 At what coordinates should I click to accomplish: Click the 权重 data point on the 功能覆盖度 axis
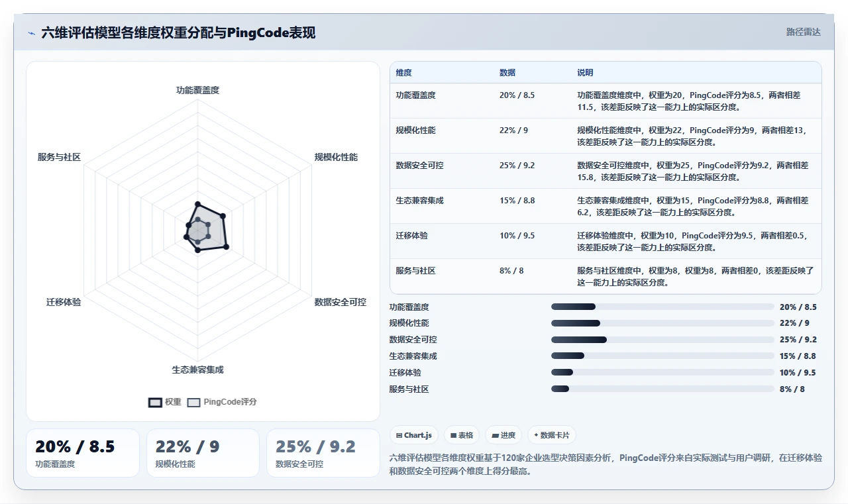(197, 204)
